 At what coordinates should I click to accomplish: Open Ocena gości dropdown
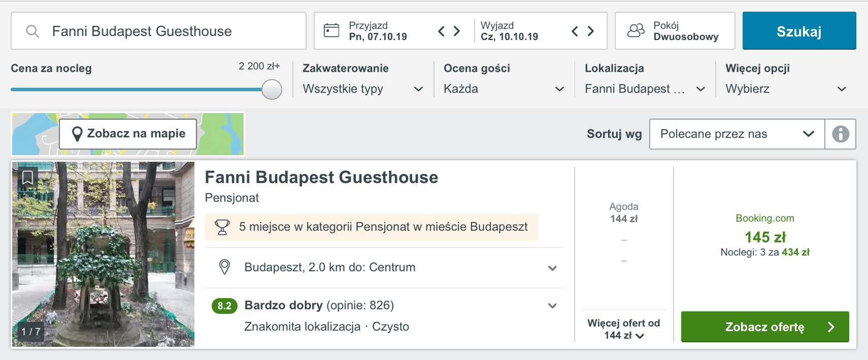click(504, 89)
